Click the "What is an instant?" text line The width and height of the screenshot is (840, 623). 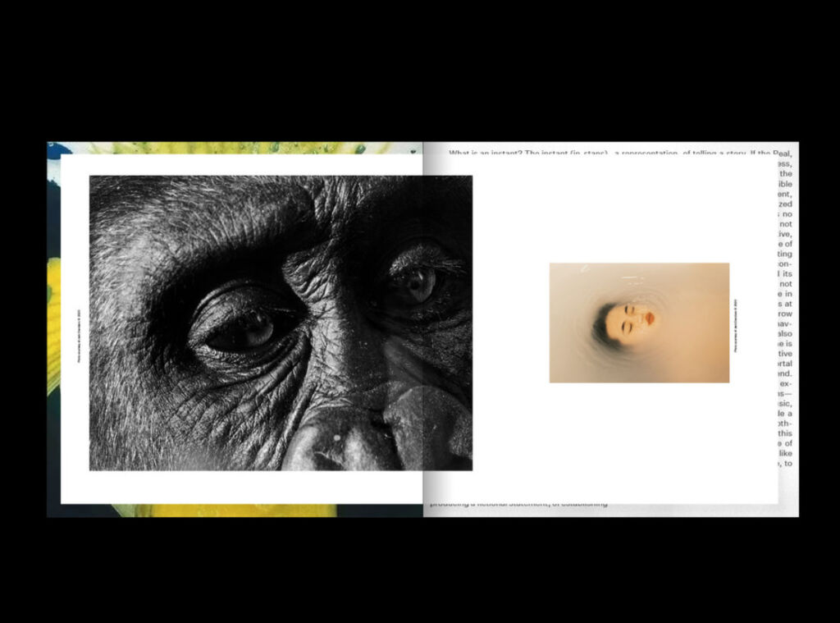point(525,153)
